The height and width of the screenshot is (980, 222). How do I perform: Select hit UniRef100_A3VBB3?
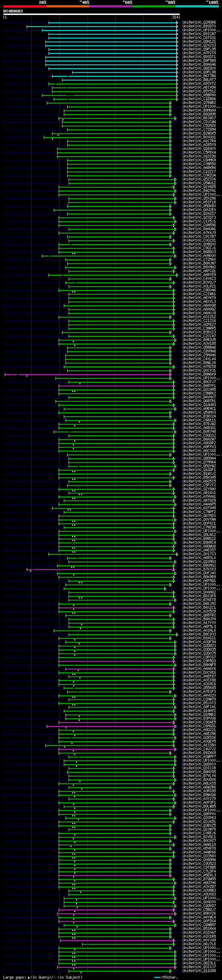[x=199, y=891]
